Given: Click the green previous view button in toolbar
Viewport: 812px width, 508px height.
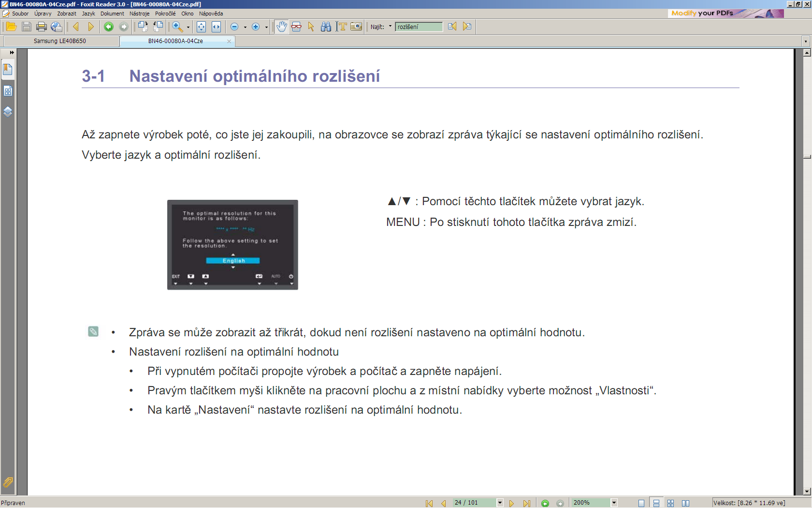Looking at the screenshot, I should (x=109, y=27).
